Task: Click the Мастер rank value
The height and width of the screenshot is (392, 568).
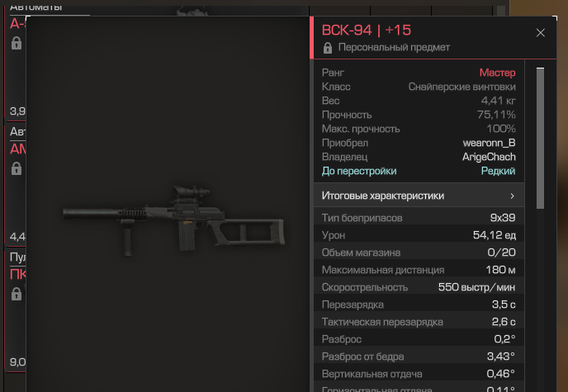Action: (497, 73)
